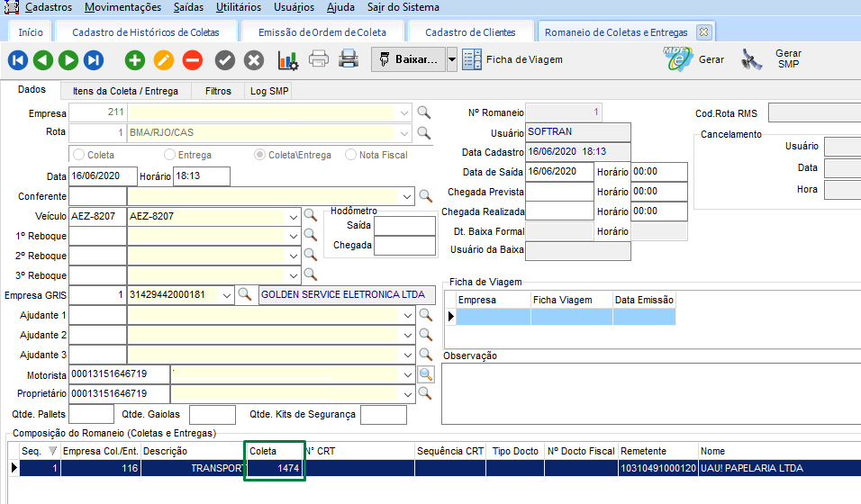Viewport: 861px width, 504px height.
Task: Go to the last record arrow
Action: tap(94, 60)
